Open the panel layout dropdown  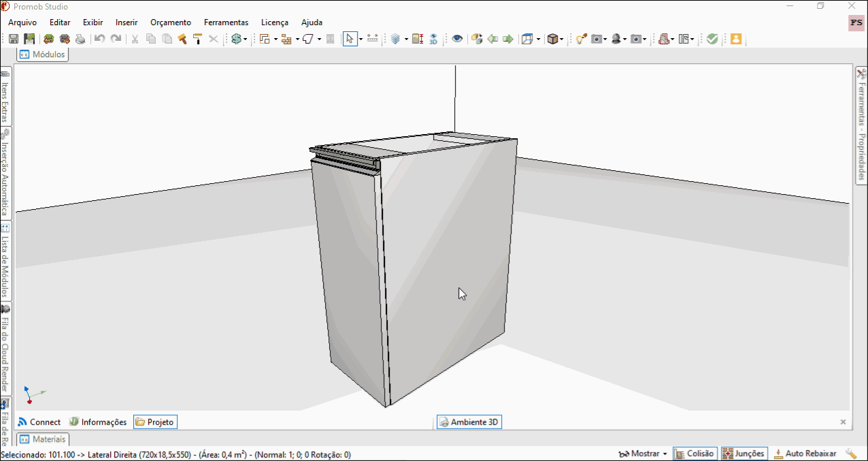(x=692, y=39)
